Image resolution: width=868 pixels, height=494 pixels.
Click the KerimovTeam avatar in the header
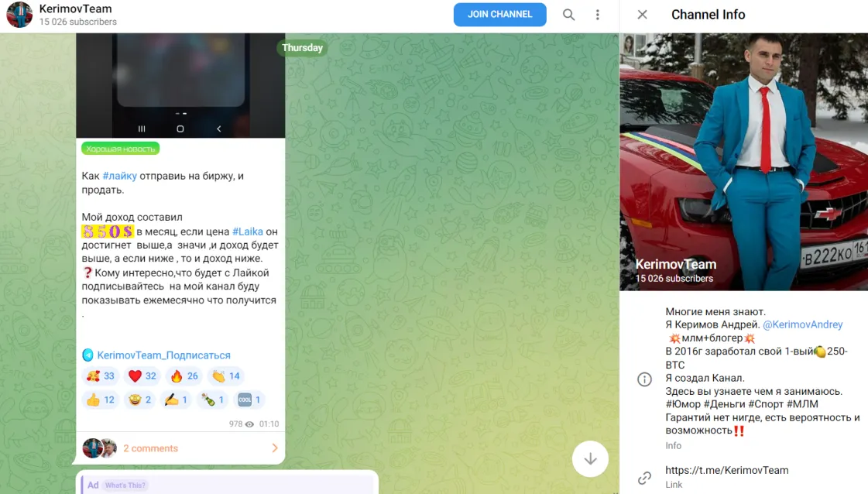pos(19,15)
